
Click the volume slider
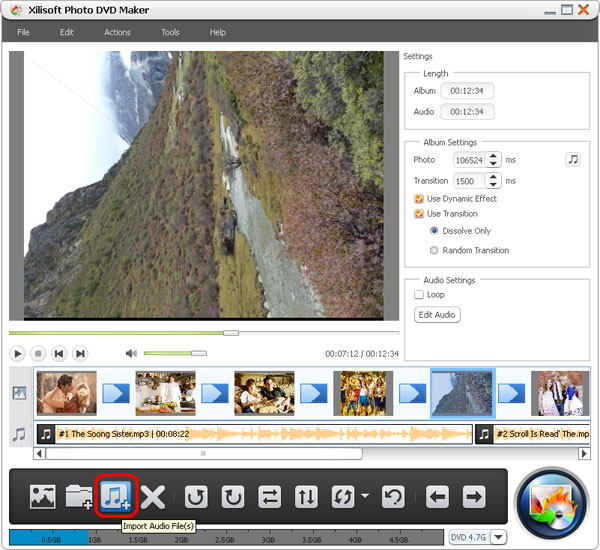[x=174, y=353]
